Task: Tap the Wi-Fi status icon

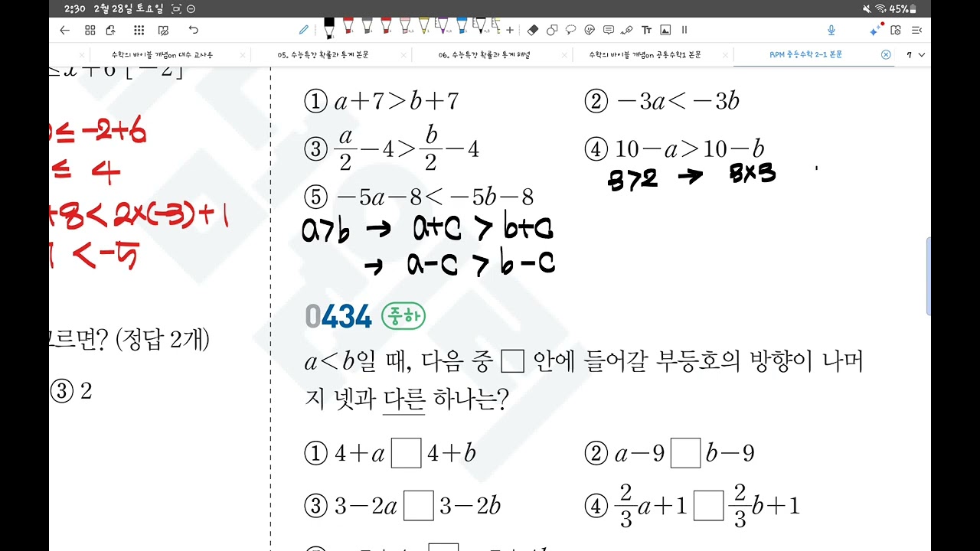Action: click(880, 8)
